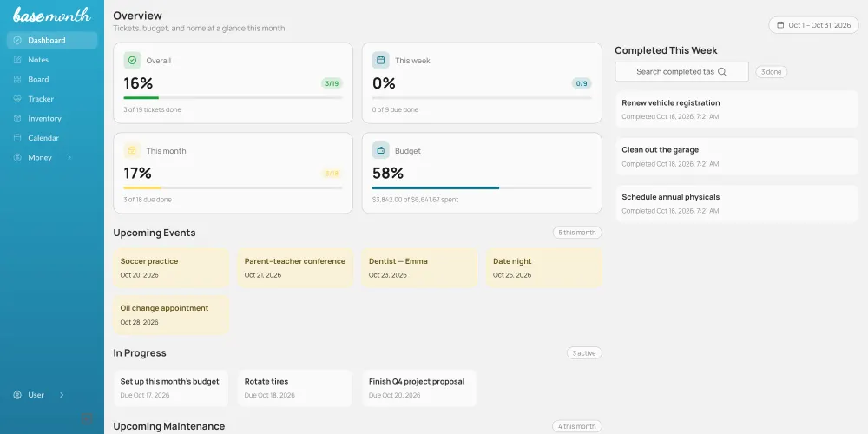Screen dimensions: 868x434
Task: Click the User label in sidebar
Action: point(36,395)
